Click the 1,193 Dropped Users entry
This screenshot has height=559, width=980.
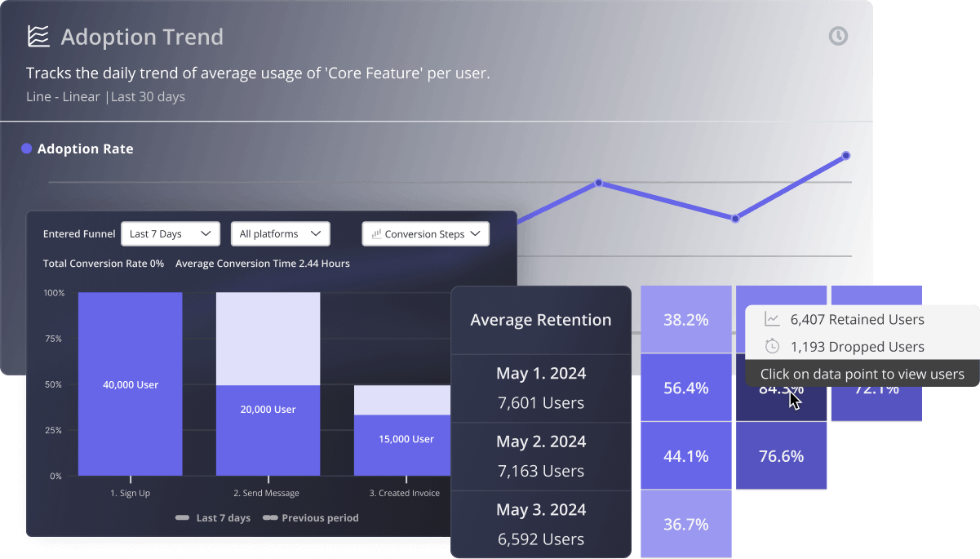click(857, 347)
